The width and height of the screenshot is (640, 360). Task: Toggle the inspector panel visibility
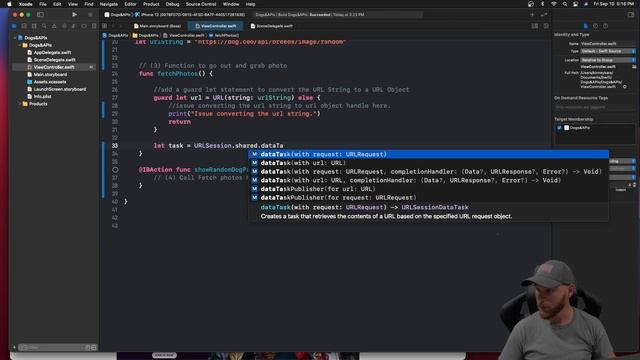(x=631, y=15)
